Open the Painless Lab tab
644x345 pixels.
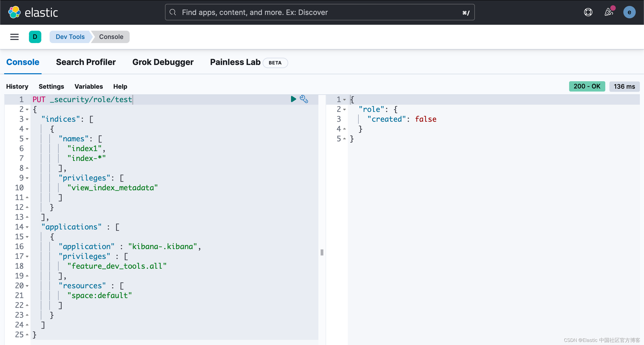pyautogui.click(x=235, y=62)
